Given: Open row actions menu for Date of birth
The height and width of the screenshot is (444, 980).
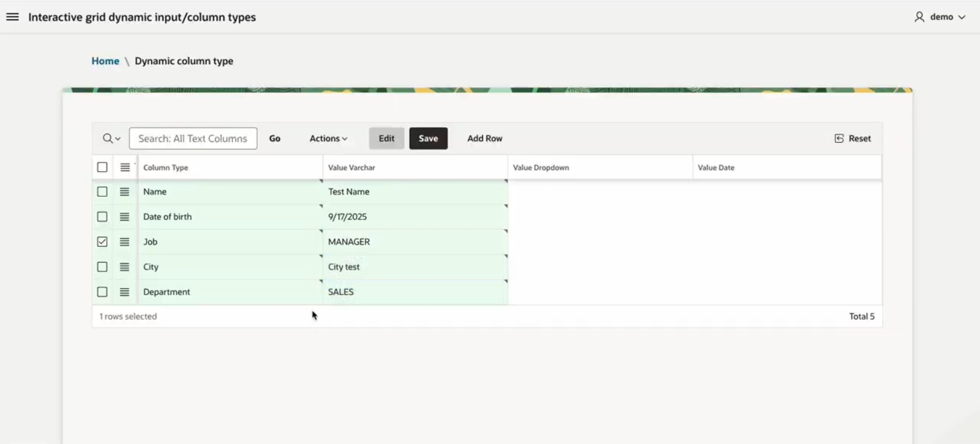Looking at the screenshot, I should click(x=125, y=217).
